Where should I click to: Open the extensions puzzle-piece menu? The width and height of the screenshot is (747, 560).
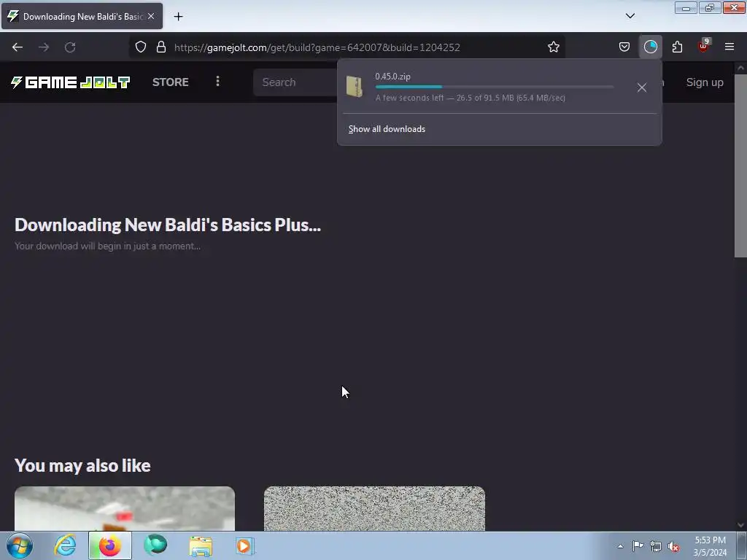677,47
